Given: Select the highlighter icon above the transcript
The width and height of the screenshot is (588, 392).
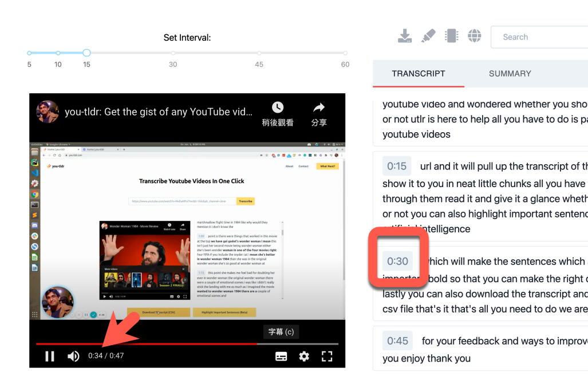Looking at the screenshot, I should click(428, 35).
